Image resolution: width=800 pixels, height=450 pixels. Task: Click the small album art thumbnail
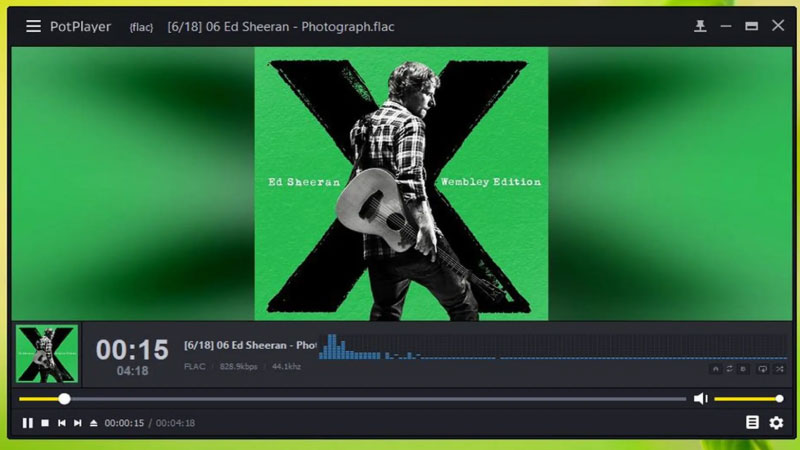[47, 354]
